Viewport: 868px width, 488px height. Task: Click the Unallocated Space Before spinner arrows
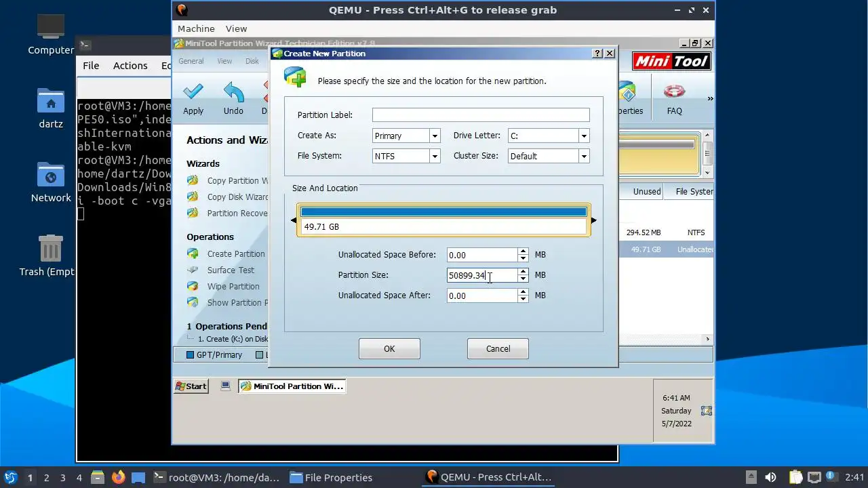pyautogui.click(x=523, y=255)
